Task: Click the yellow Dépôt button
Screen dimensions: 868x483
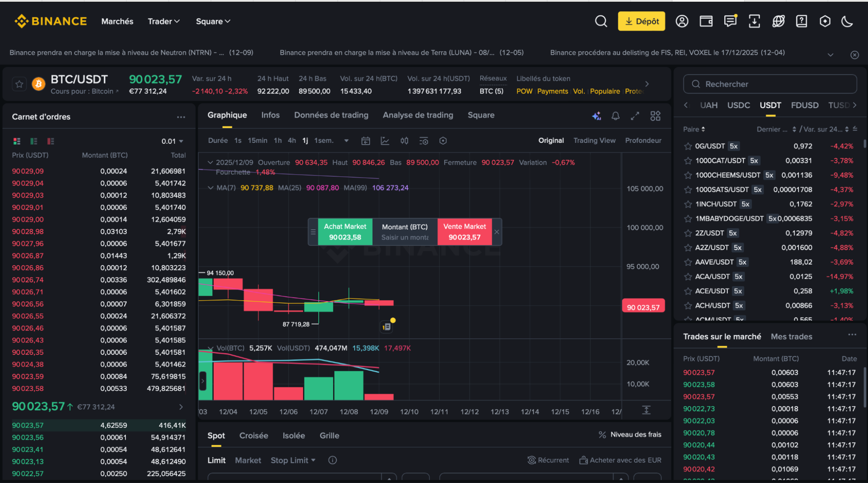Action: pyautogui.click(x=641, y=21)
